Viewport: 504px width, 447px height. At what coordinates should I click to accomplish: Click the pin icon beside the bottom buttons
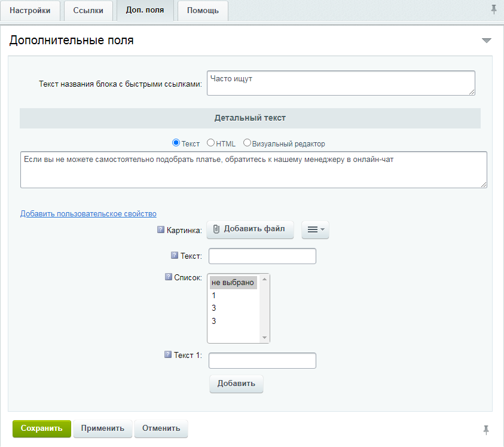tap(486, 429)
